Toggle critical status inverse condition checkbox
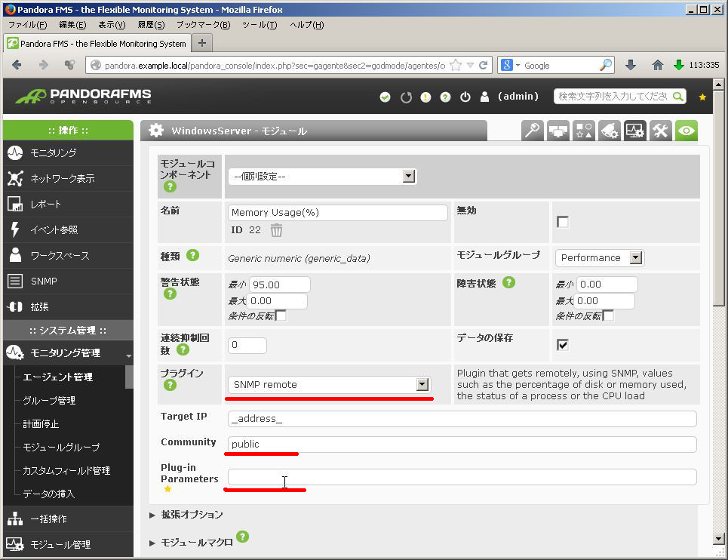 pyautogui.click(x=608, y=315)
